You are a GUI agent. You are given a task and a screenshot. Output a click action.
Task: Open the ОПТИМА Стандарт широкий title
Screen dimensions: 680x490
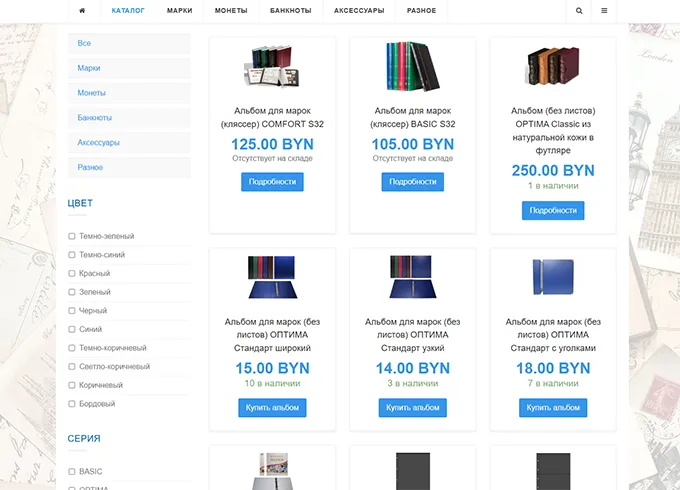[272, 335]
